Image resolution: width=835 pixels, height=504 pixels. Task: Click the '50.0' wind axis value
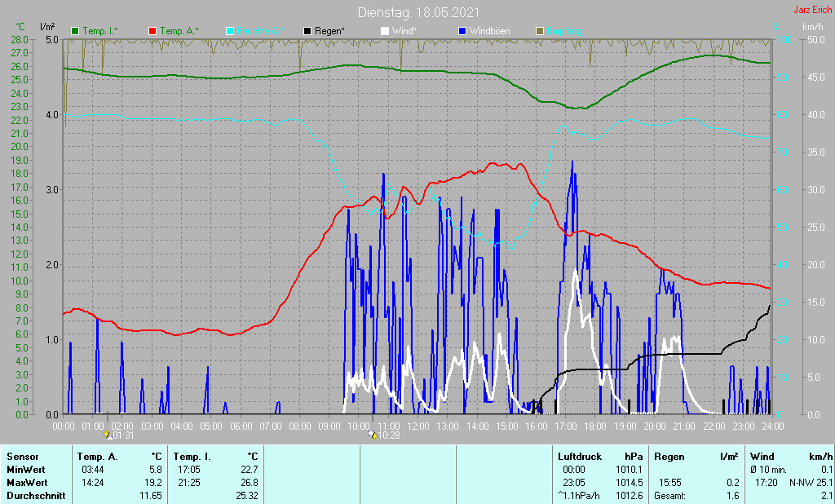[x=816, y=40]
